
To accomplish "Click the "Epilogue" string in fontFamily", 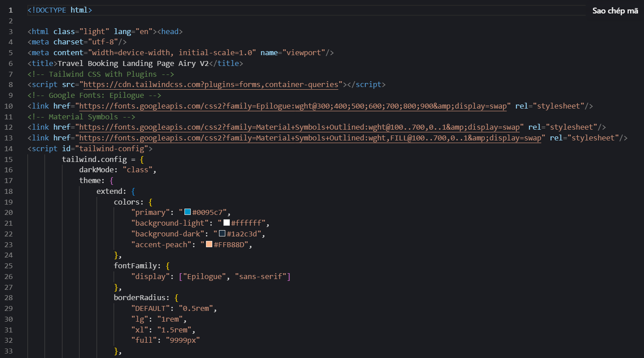I will click(x=204, y=276).
